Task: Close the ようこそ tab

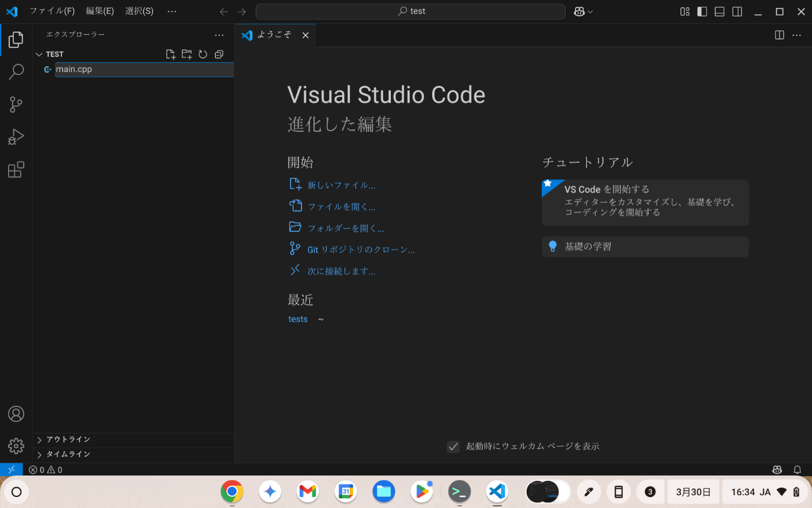Action: point(306,35)
